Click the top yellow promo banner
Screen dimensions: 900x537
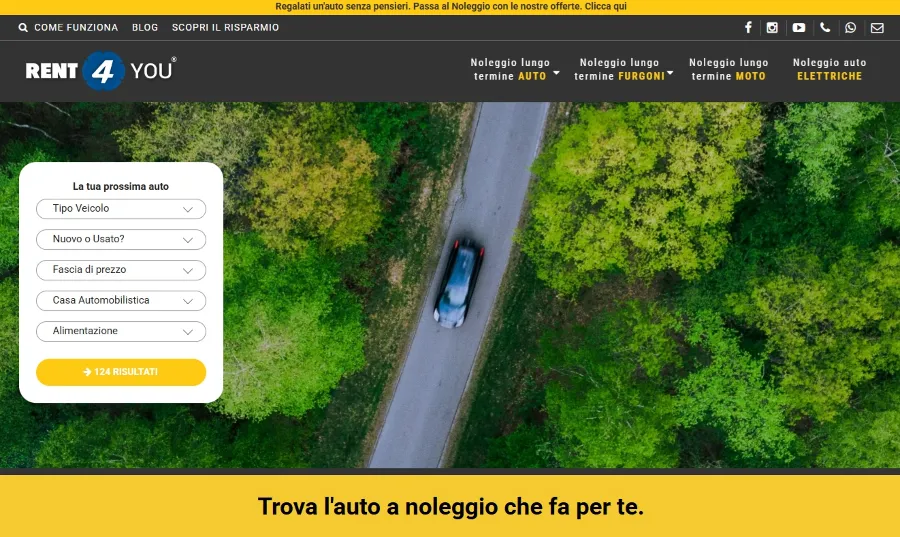[450, 7]
